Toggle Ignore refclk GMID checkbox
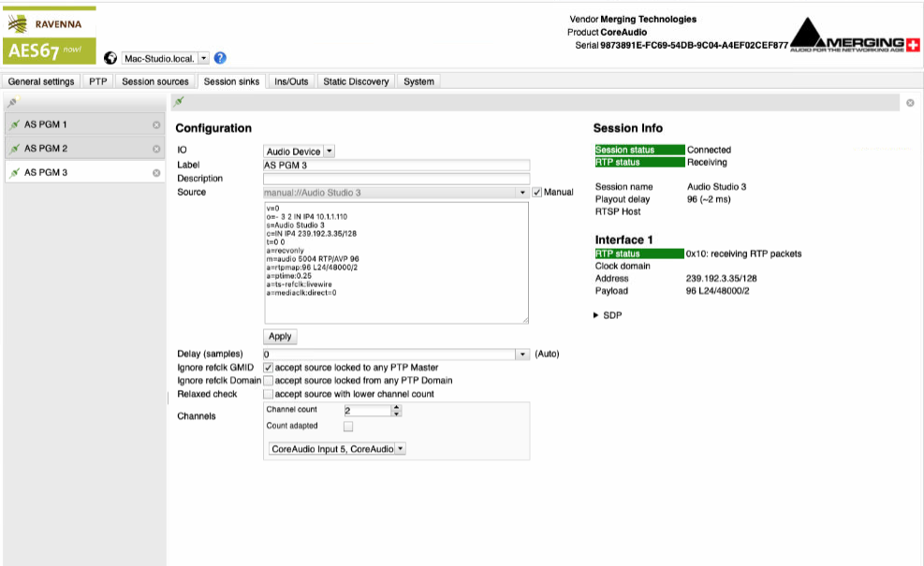Viewport: 924px width, 566px height. (x=268, y=368)
